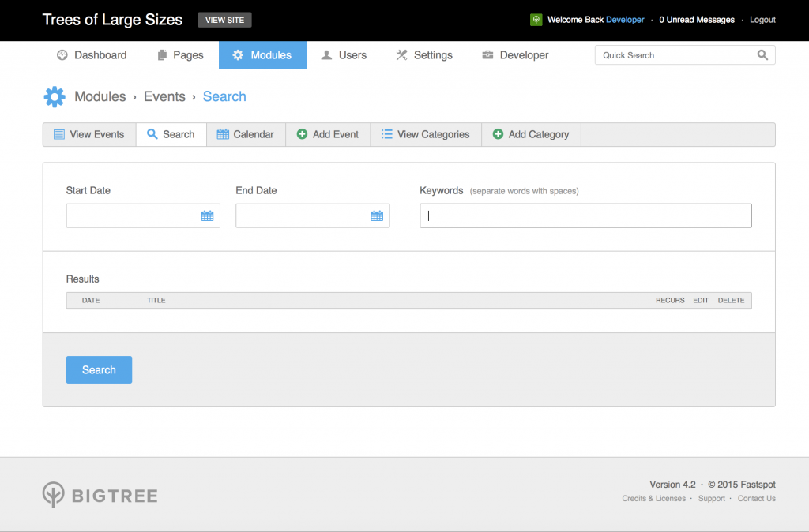
Task: Select the Modules navigation tab
Action: tap(262, 55)
